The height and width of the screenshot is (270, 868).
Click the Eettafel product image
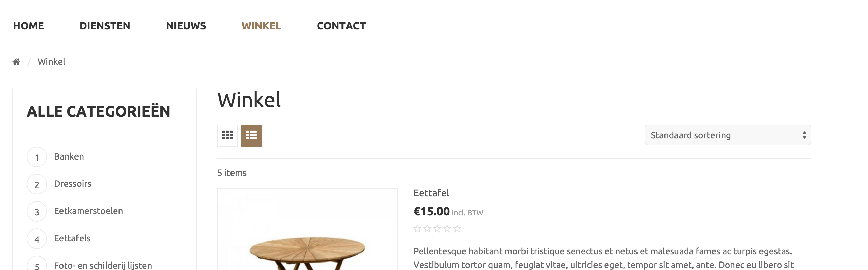click(x=307, y=235)
